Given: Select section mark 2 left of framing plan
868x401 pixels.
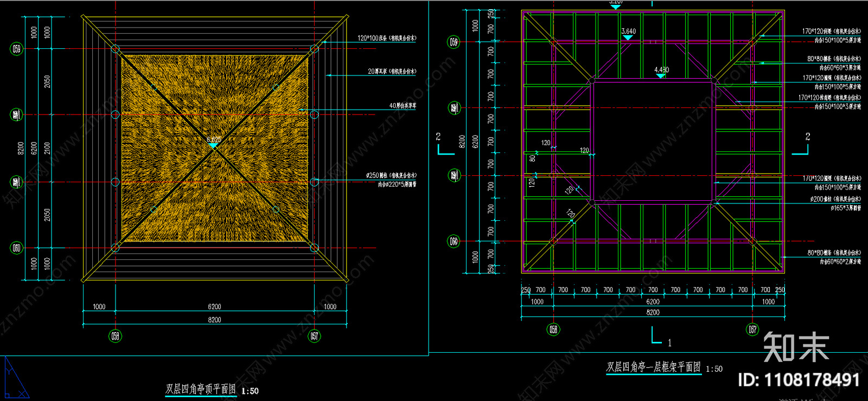Looking at the screenshot, I should click(x=445, y=144).
